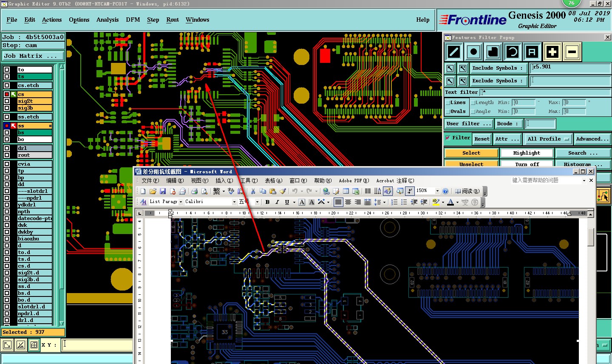Image resolution: width=612 pixels, height=364 pixels.
Task: Click Word's Help question mark icon
Action: point(445,191)
